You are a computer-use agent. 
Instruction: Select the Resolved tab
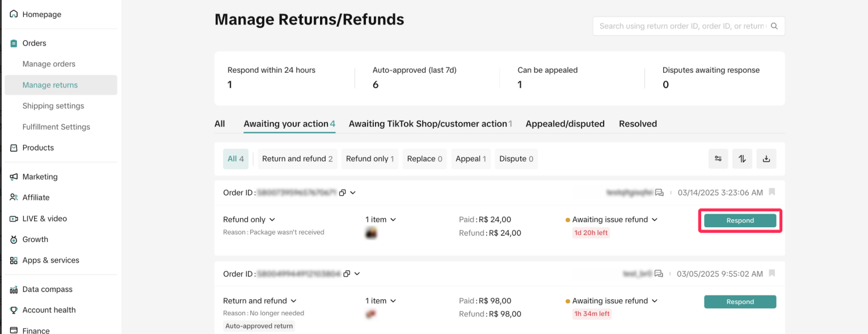pos(638,123)
